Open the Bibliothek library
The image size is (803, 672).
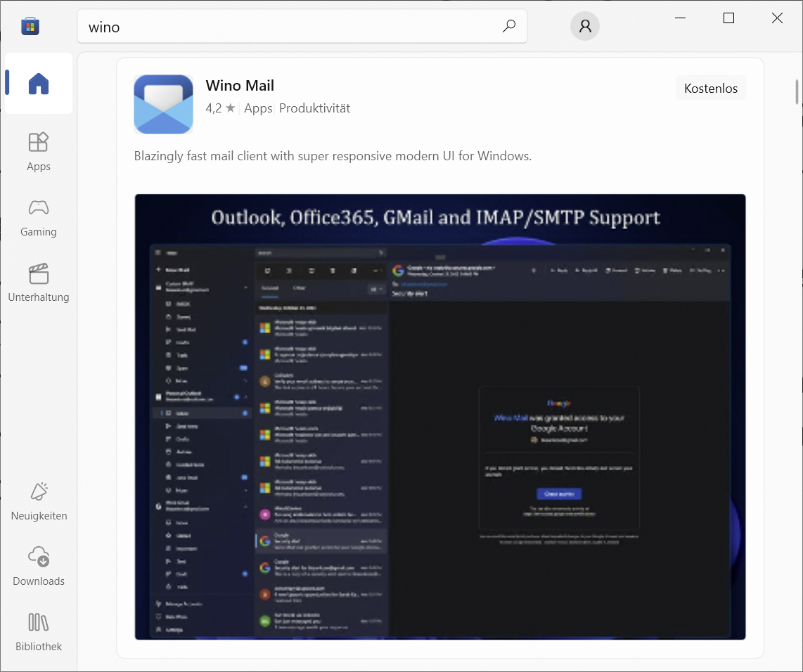(39, 631)
